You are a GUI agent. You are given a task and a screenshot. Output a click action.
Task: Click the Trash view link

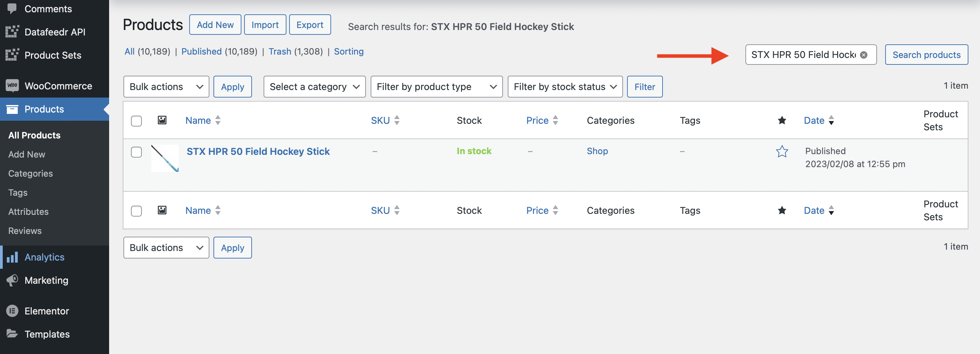tap(280, 51)
